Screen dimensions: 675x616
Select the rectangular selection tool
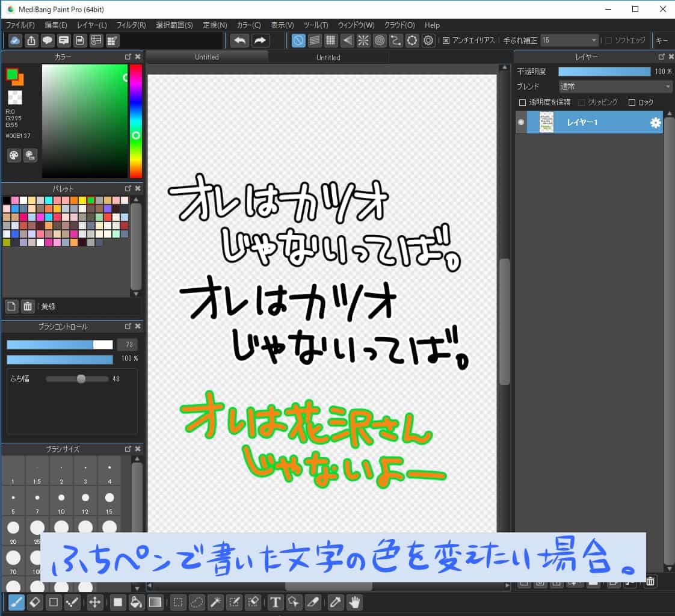click(178, 602)
